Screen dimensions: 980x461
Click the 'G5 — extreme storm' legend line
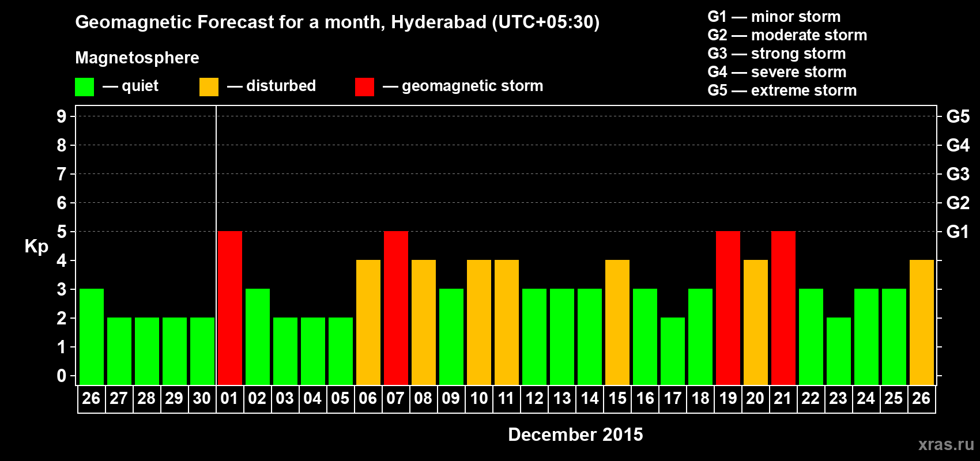pyautogui.click(x=782, y=90)
